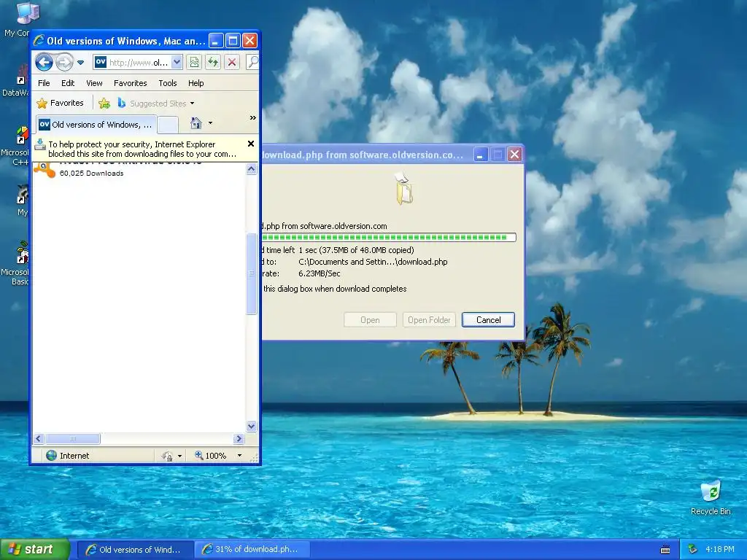Open the File menu

click(44, 83)
